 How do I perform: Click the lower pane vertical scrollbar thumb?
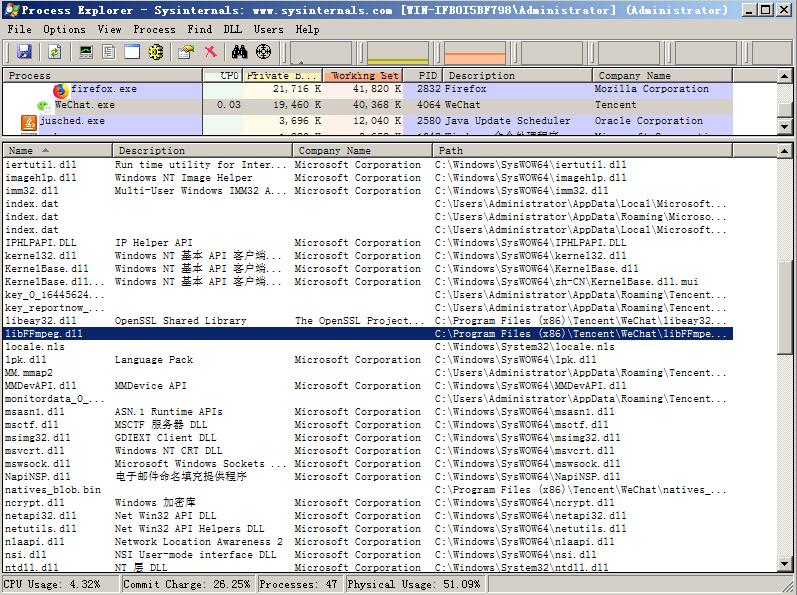[x=787, y=305]
